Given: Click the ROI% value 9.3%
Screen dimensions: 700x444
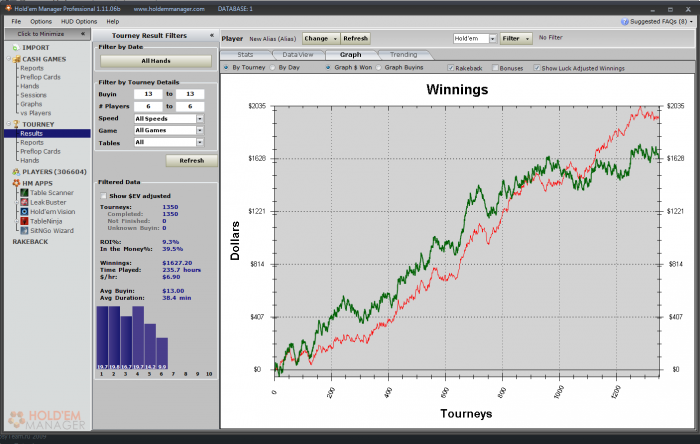Looking at the screenshot, I should (x=171, y=242).
